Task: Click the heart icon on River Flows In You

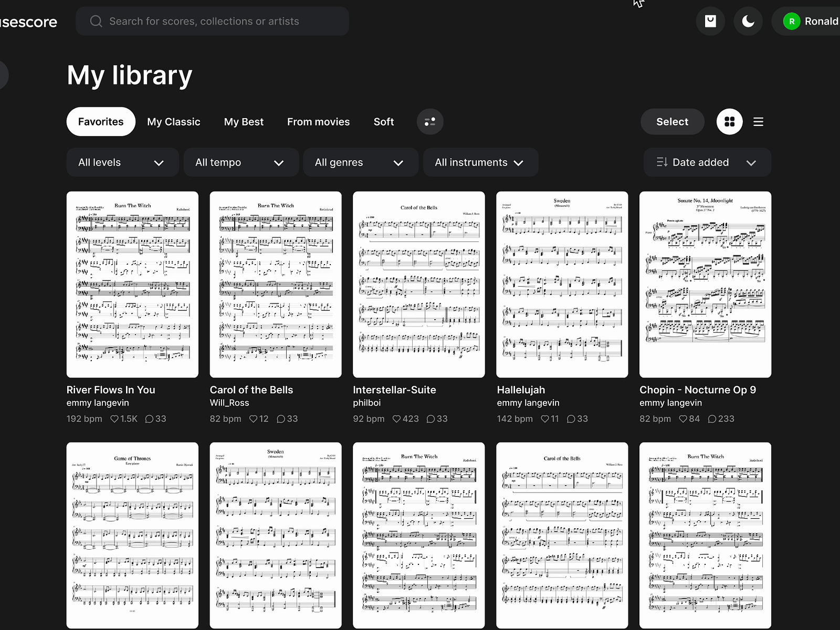Action: click(114, 419)
